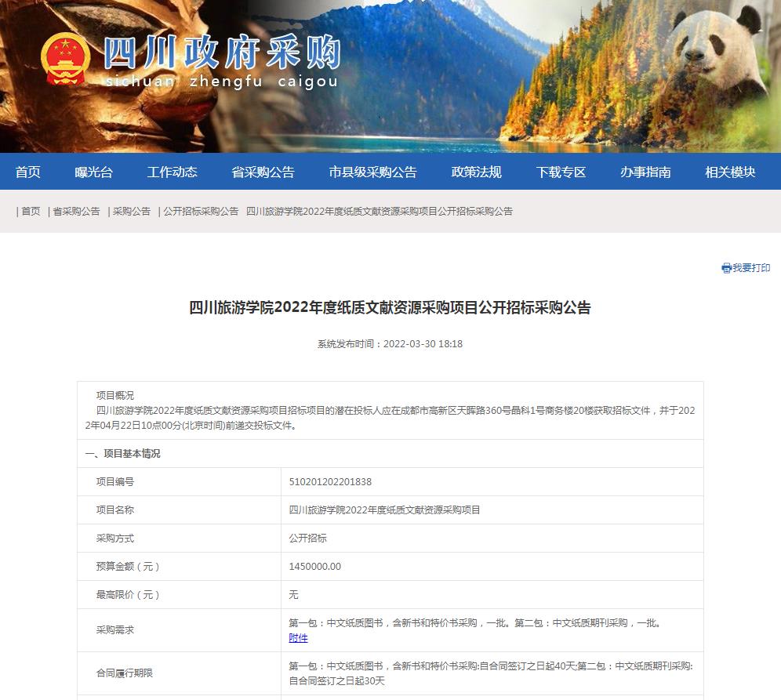Open 市县级采购公告 menu item
Image resolution: width=781 pixels, height=700 pixels.
pos(372,172)
